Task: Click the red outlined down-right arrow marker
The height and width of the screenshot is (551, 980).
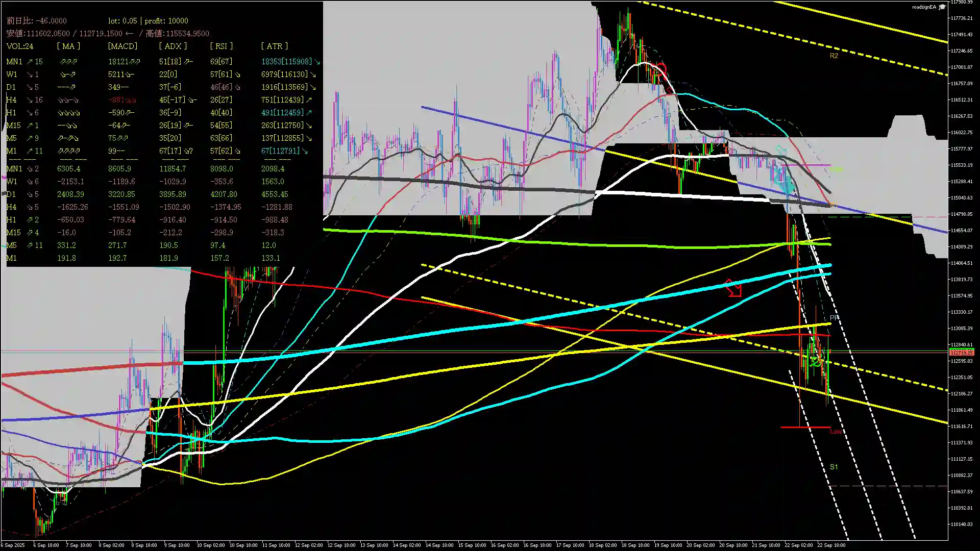Action: tap(733, 288)
